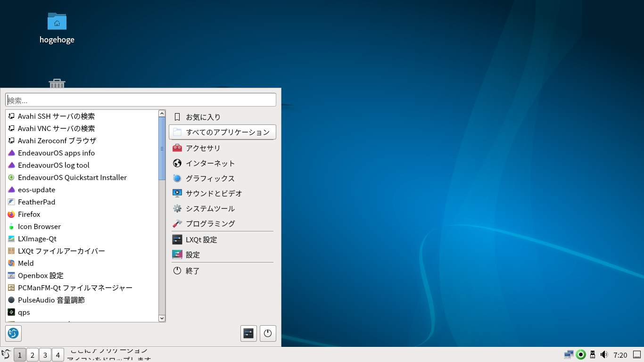This screenshot has height=362, width=644.
Task: Switch to virtual desktop 3
Action: (45, 355)
